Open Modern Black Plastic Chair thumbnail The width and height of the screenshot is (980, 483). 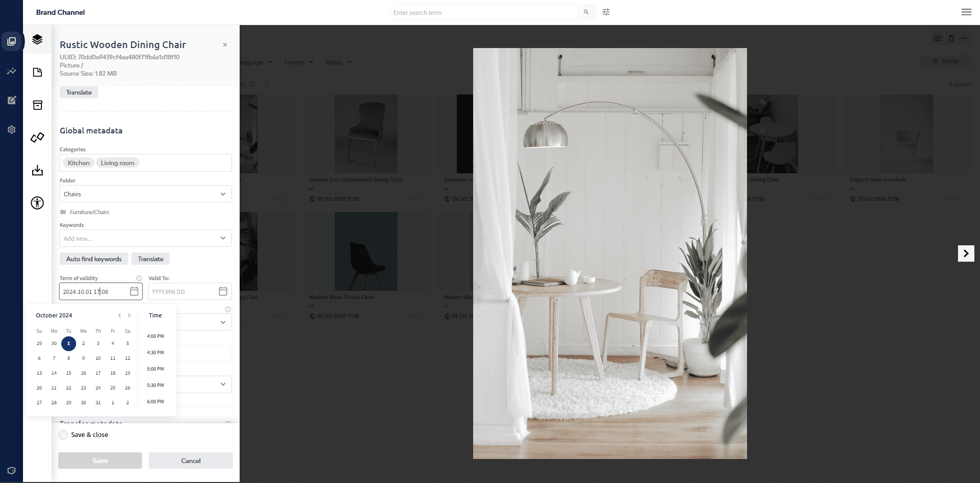click(366, 251)
